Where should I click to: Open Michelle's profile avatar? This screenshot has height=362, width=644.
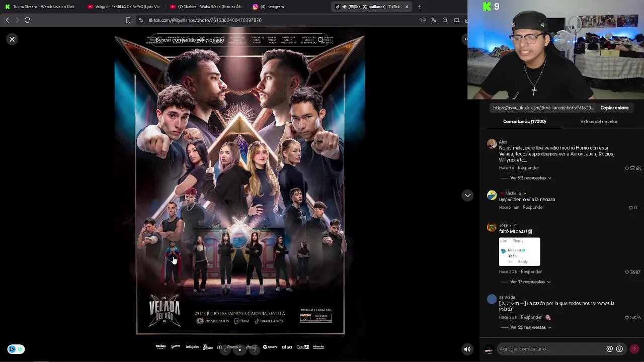pyautogui.click(x=492, y=196)
